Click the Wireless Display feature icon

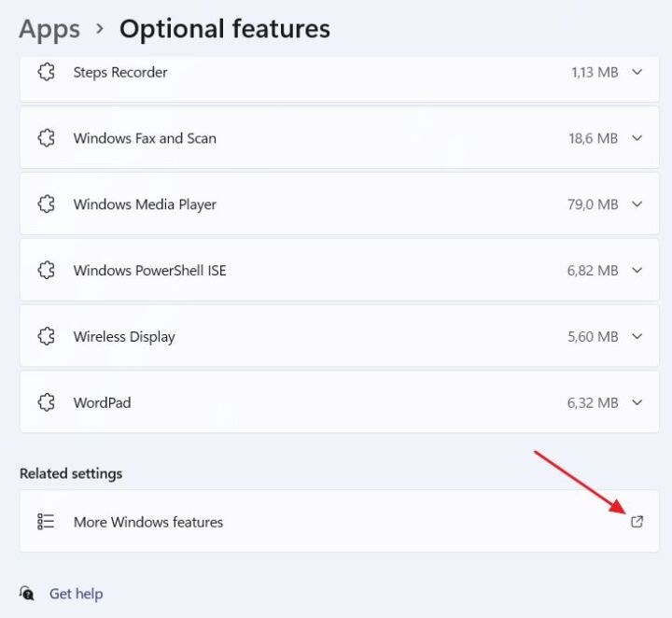click(46, 337)
